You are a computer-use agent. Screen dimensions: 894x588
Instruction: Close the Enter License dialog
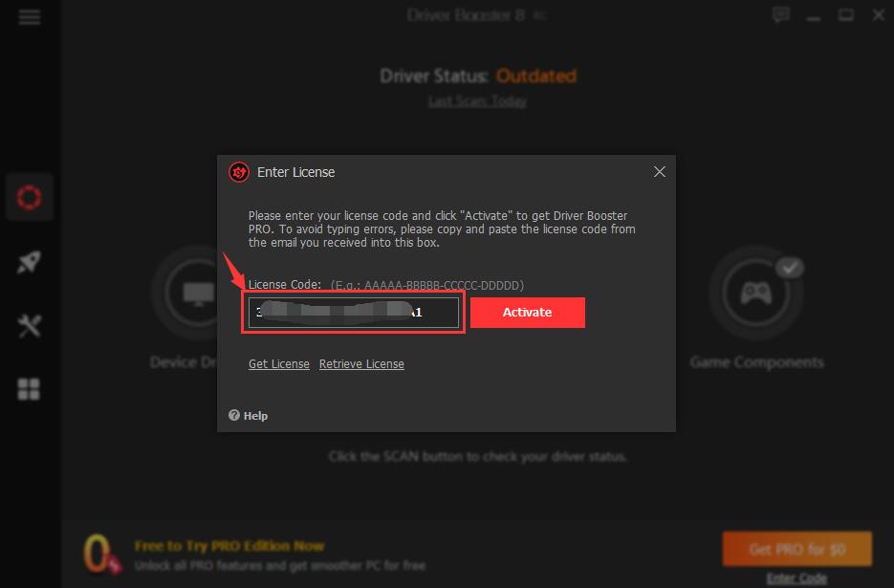click(x=660, y=172)
